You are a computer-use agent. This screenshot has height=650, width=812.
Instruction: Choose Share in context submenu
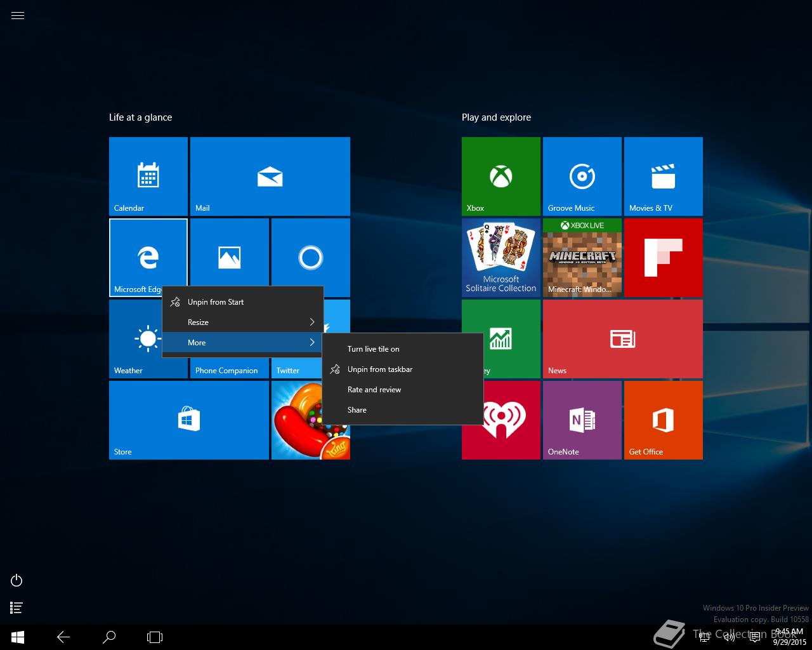[x=403, y=410]
